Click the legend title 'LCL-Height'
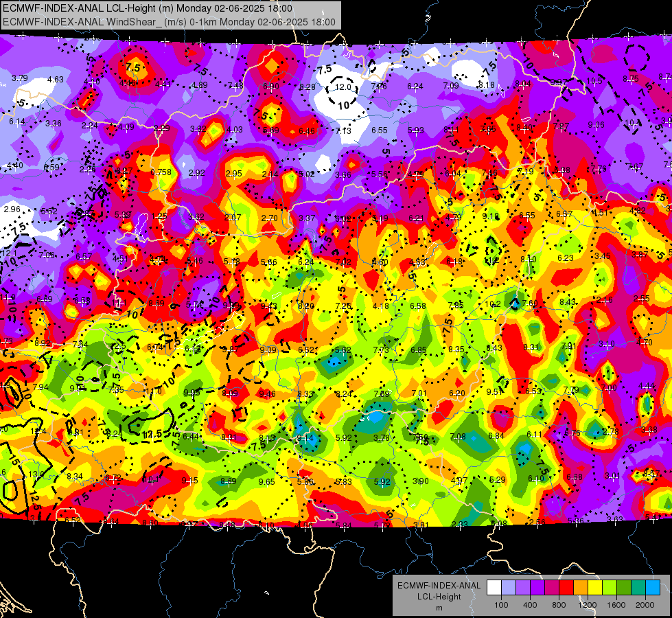Screen dimensions: 672x618 [439, 597]
